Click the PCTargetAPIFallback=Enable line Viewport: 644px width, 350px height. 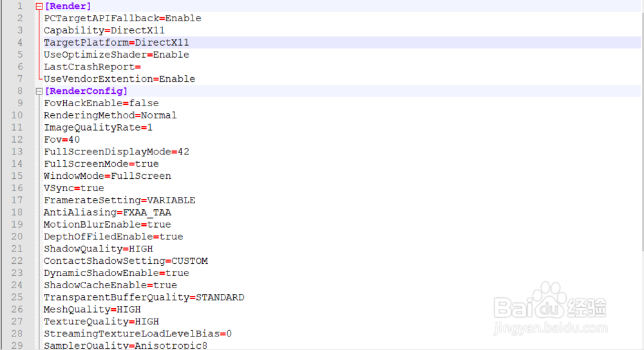tap(122, 19)
